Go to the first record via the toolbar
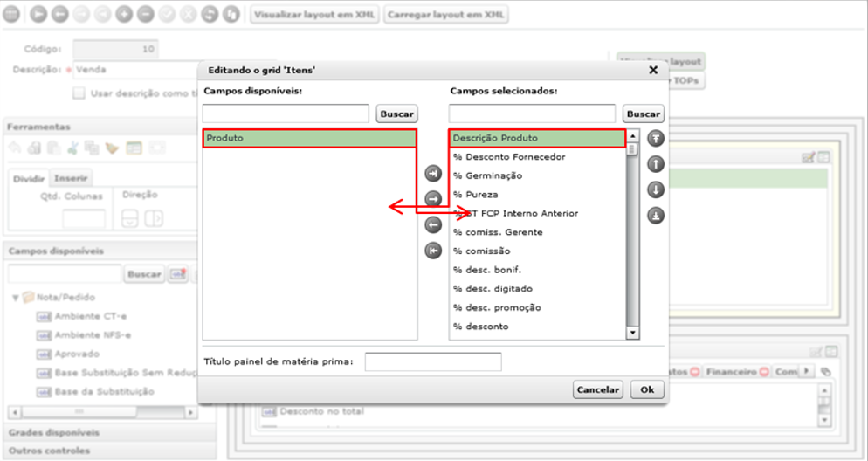This screenshot has height=461, width=868. point(38,14)
